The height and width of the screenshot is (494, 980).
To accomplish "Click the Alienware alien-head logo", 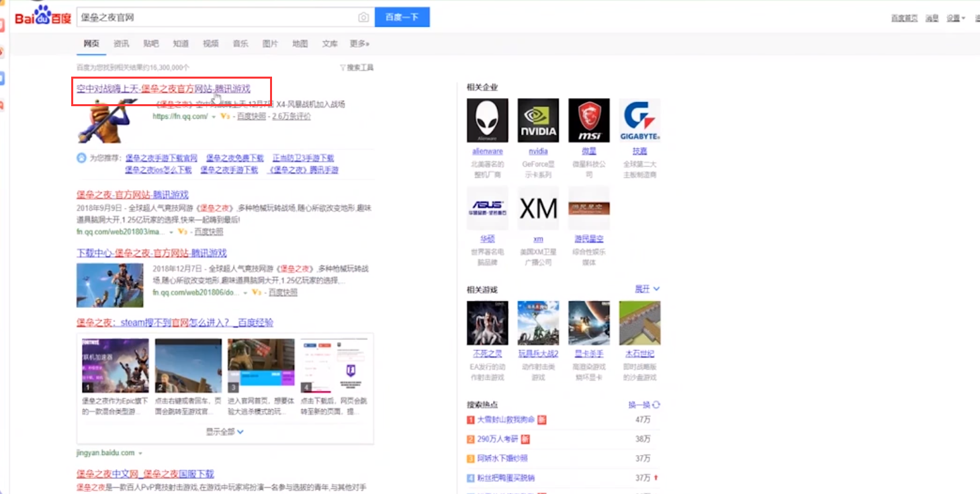I will coord(487,121).
